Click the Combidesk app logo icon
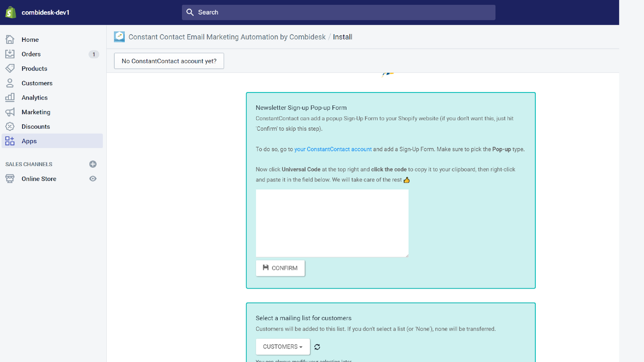 [x=119, y=37]
